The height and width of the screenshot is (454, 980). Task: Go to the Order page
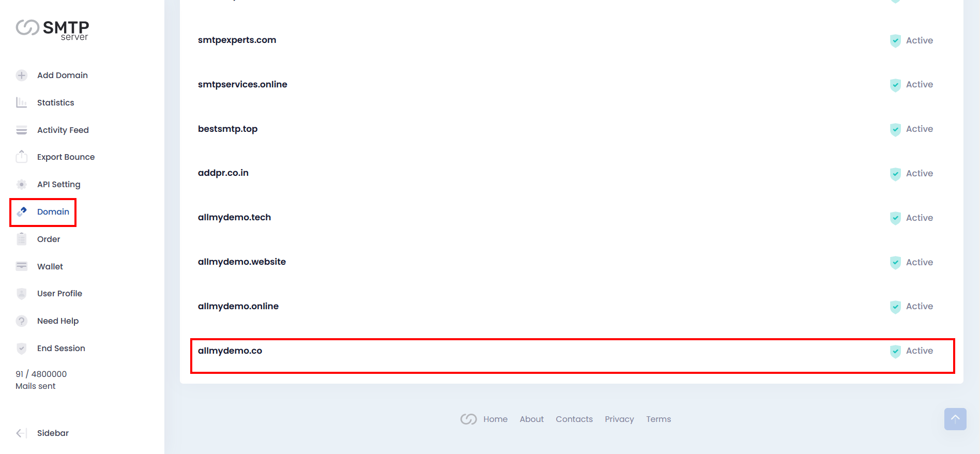49,239
